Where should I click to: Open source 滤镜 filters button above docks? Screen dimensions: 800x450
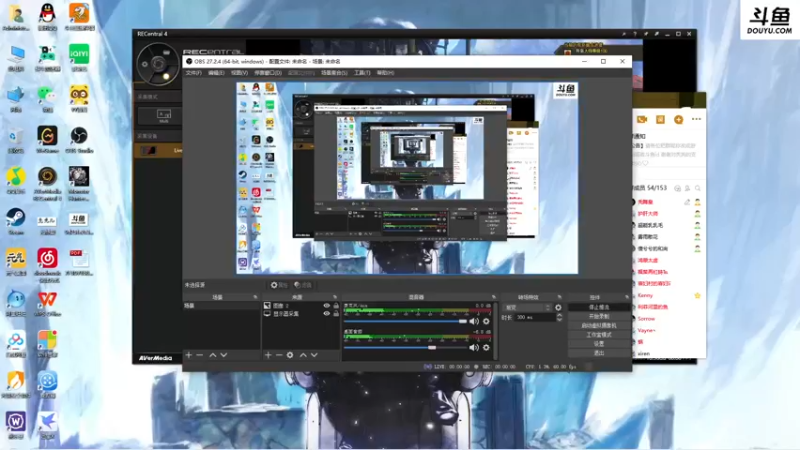point(303,285)
